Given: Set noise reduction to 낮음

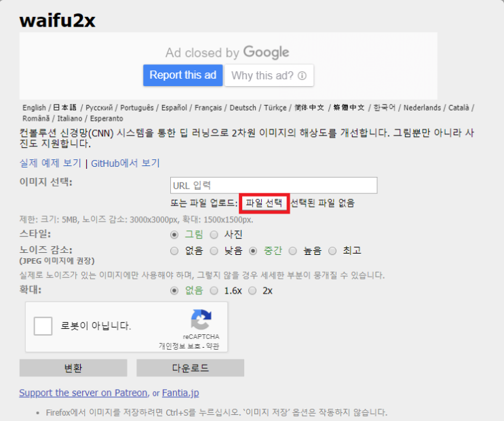Looking at the screenshot, I should (x=214, y=251).
